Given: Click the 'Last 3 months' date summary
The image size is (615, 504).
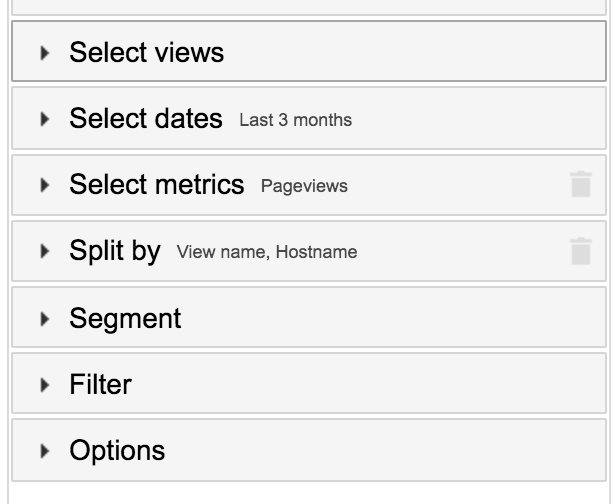Looking at the screenshot, I should 296,121.
